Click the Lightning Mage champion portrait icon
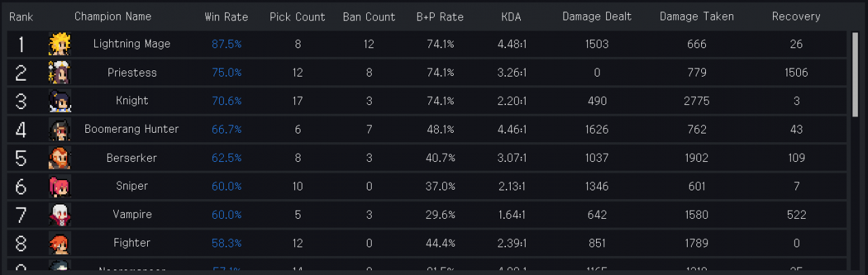Image resolution: width=868 pixels, height=275 pixels. [60, 44]
